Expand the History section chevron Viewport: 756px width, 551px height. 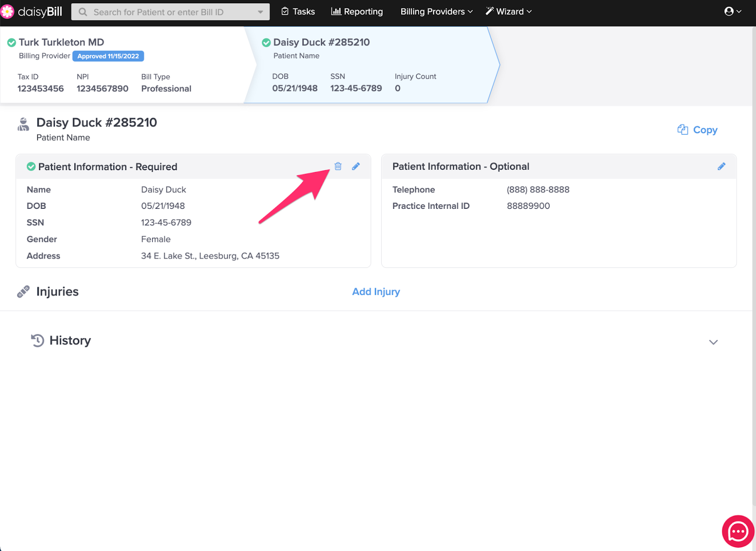(713, 342)
